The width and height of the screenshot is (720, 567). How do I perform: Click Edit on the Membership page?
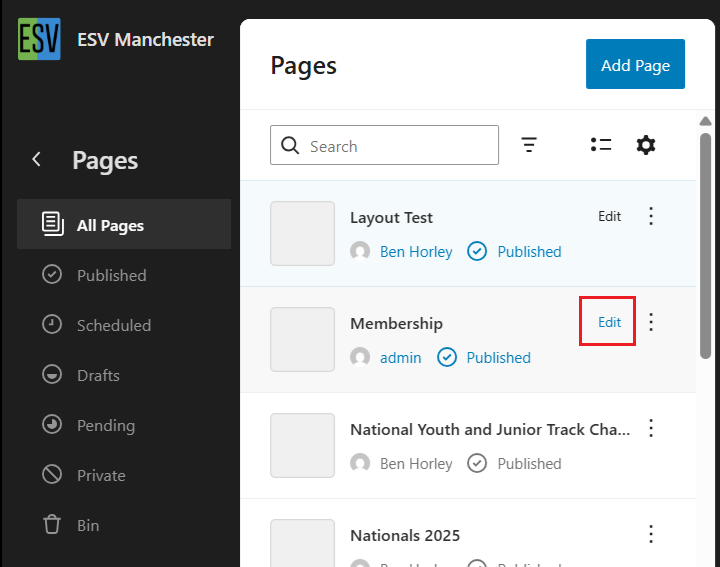tap(609, 322)
